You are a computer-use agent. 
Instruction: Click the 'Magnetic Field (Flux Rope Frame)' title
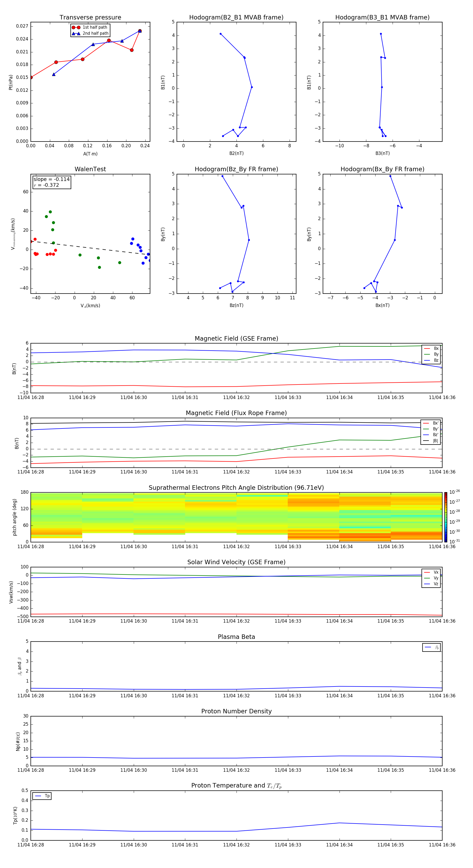pyautogui.click(x=236, y=413)
